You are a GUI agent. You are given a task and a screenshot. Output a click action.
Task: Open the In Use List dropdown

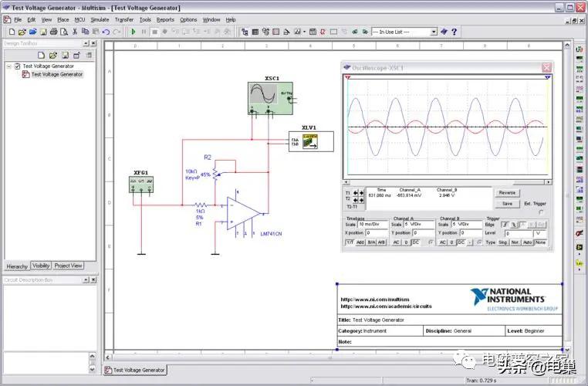pyautogui.click(x=433, y=32)
